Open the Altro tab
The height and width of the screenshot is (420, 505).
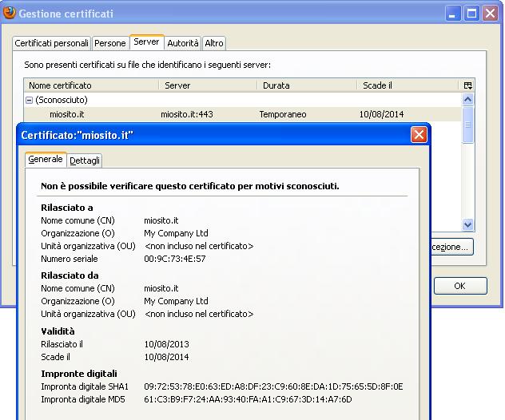point(214,43)
